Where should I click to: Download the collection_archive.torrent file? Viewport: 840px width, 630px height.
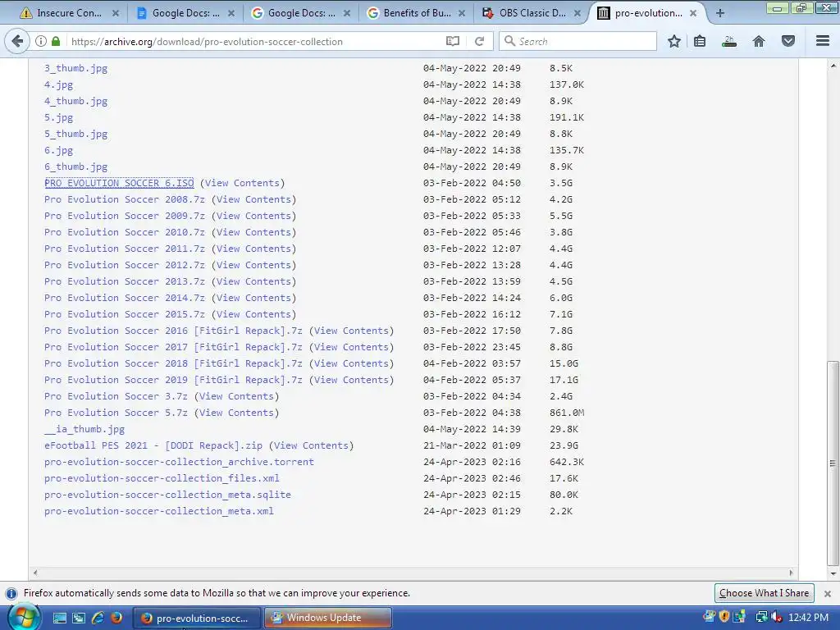click(179, 462)
